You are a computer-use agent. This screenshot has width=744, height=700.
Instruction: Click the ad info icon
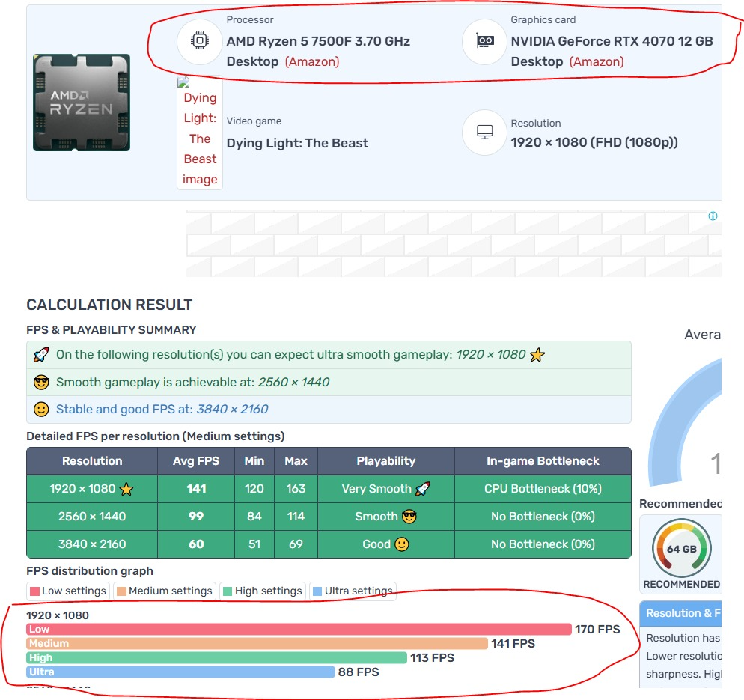[x=713, y=216]
